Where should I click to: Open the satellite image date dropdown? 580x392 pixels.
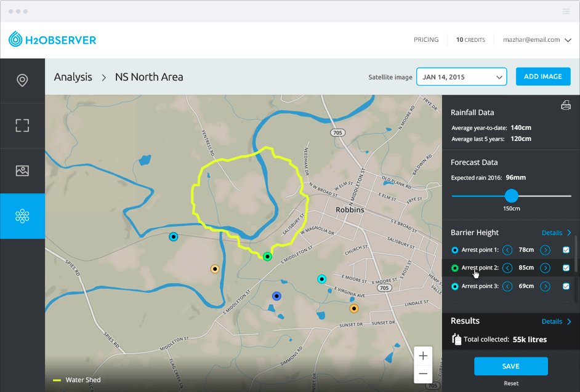462,77
